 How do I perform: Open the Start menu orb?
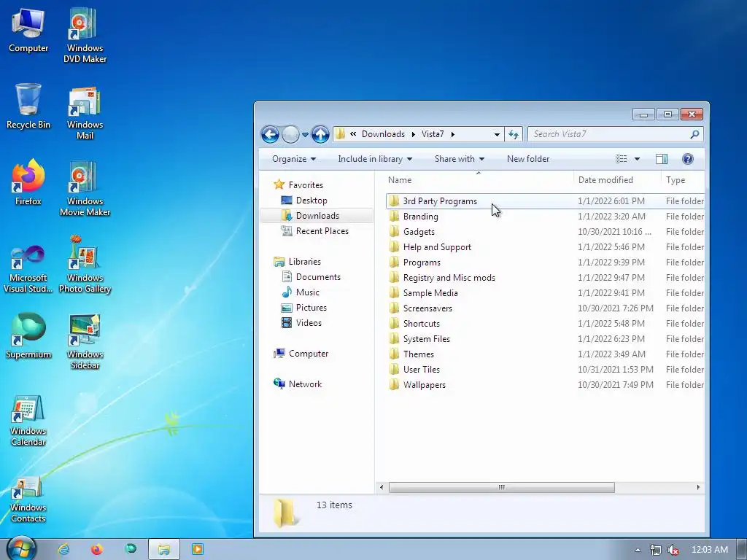click(21, 548)
